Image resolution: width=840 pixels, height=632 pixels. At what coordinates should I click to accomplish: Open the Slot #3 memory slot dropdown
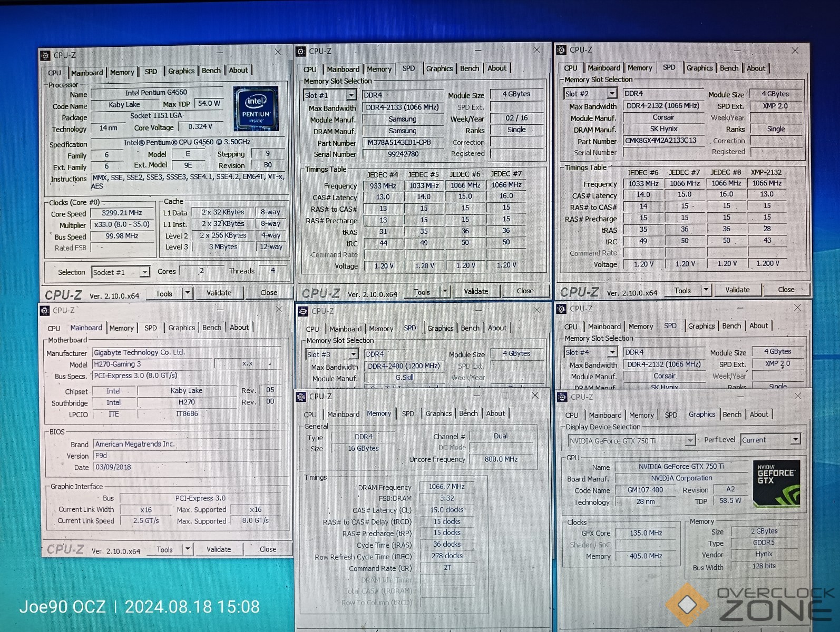pyautogui.click(x=354, y=354)
